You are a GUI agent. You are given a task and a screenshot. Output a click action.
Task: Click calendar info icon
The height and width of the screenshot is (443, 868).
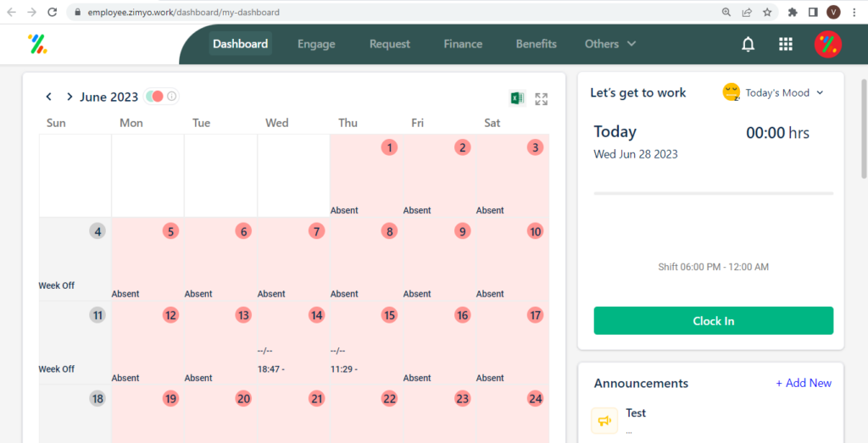pyautogui.click(x=172, y=97)
